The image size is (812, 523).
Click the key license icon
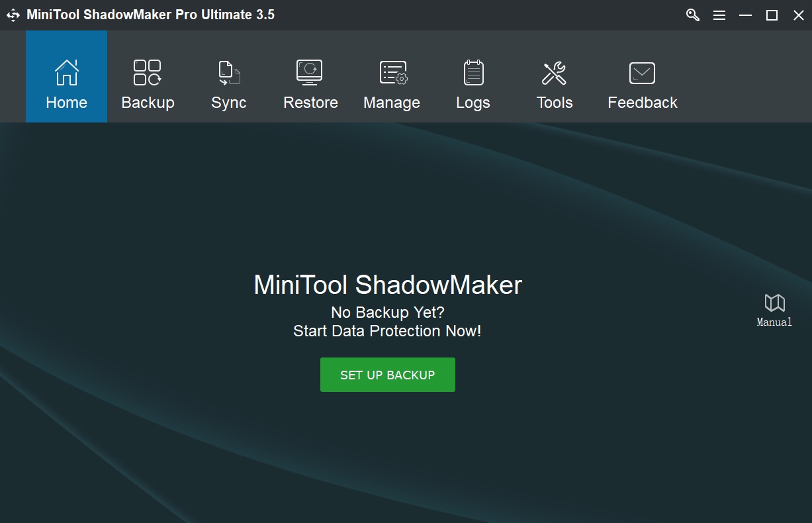click(693, 15)
